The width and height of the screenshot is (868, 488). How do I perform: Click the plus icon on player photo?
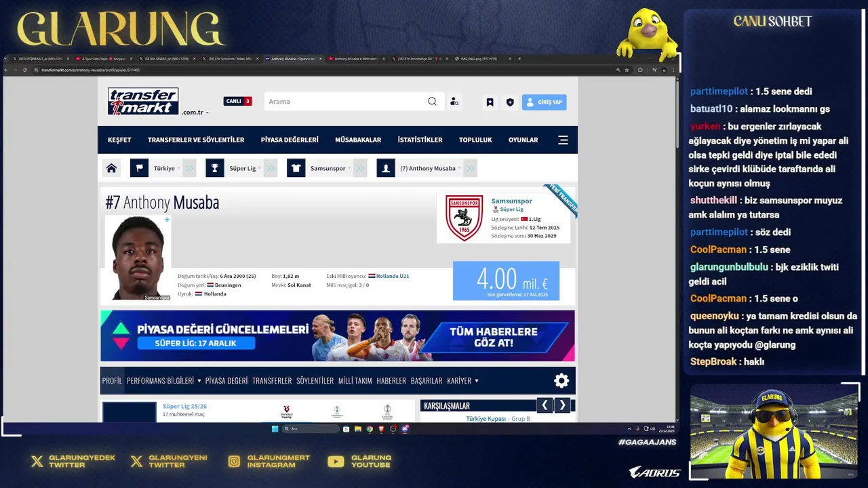167,220
